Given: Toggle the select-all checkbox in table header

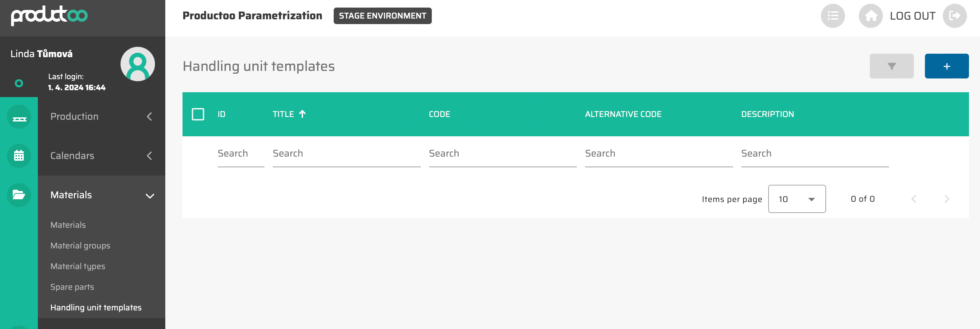Looking at the screenshot, I should (198, 114).
